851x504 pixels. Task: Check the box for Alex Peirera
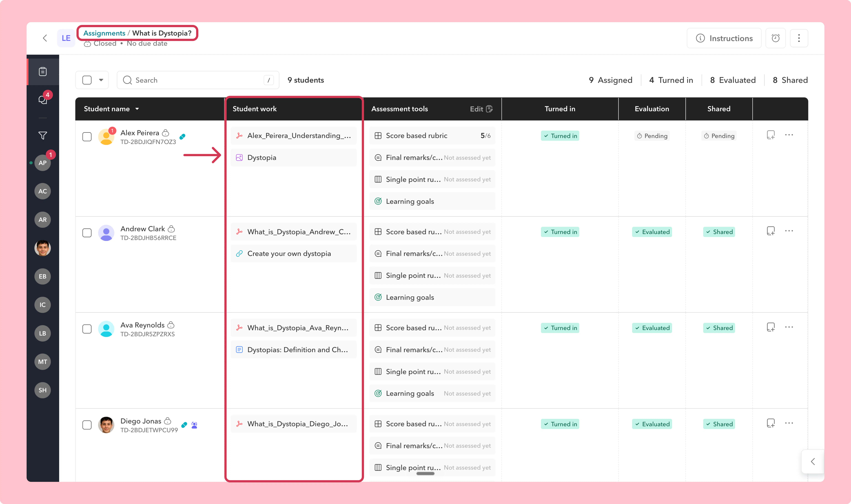(x=87, y=137)
